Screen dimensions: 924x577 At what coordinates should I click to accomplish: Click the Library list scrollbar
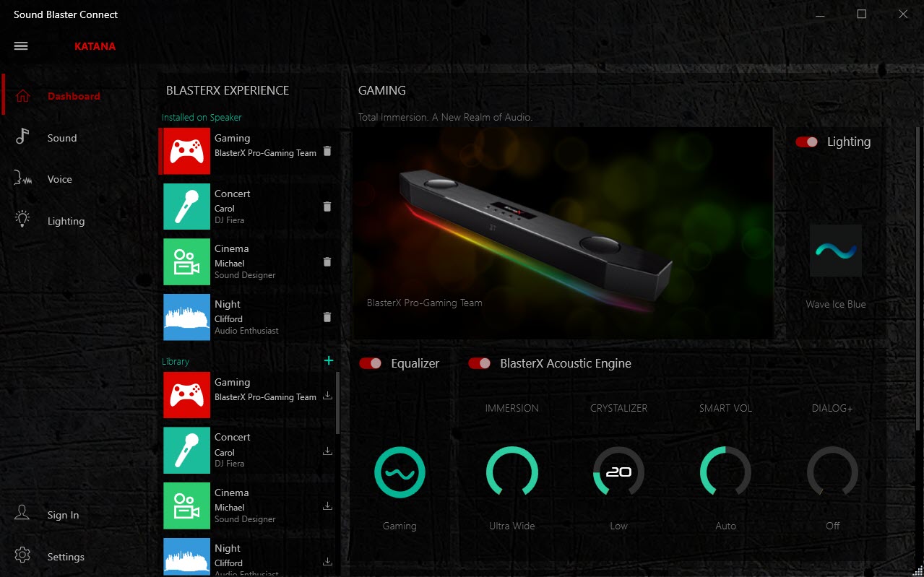pyautogui.click(x=337, y=403)
